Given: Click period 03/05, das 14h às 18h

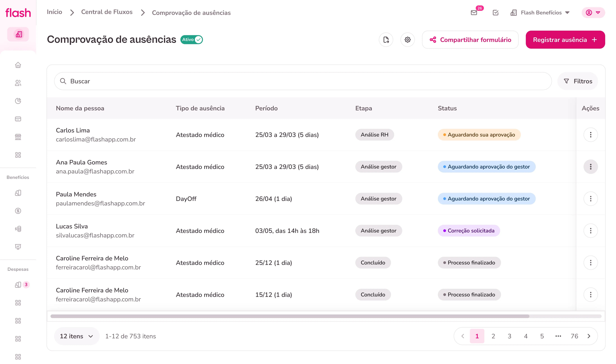Looking at the screenshot, I should (287, 231).
